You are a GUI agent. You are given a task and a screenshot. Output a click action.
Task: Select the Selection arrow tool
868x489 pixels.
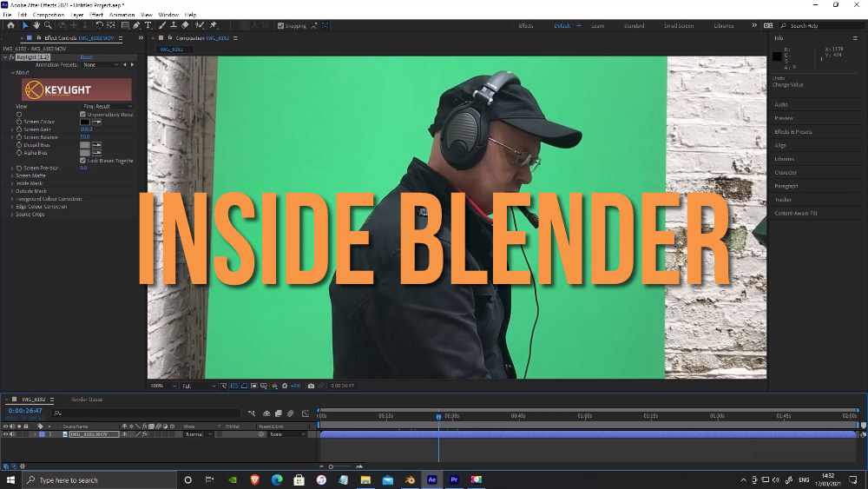(x=25, y=25)
